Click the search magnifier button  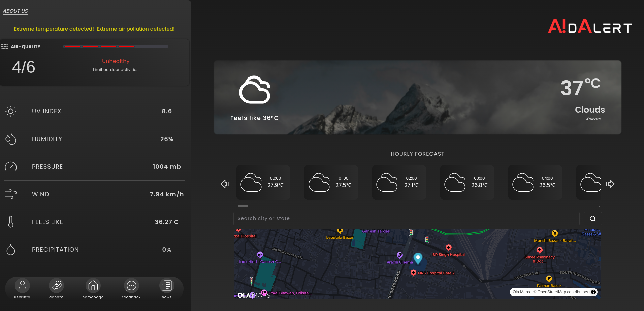click(593, 219)
